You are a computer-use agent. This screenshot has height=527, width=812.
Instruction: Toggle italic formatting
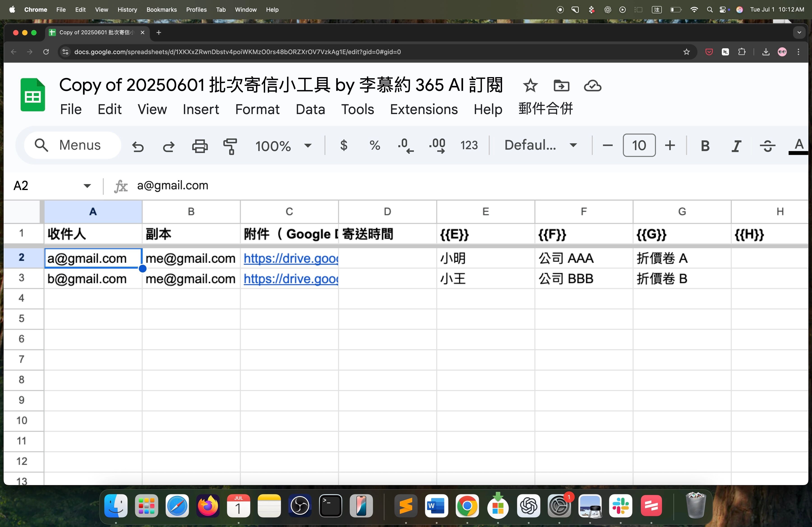(736, 146)
